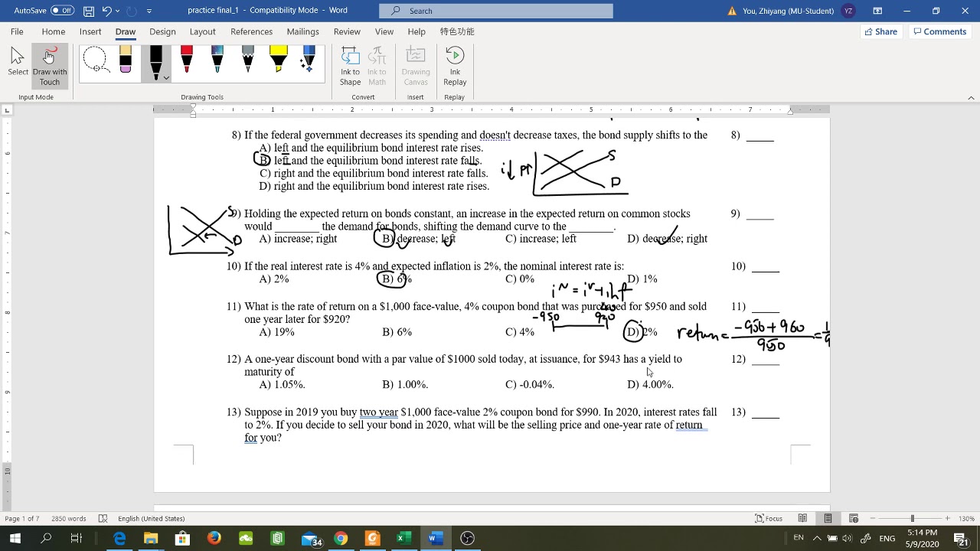Change English (United States) language

[151, 519]
